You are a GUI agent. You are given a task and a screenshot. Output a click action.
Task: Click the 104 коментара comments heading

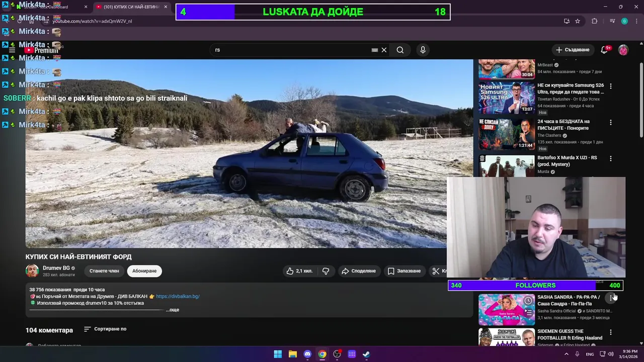pos(49,330)
